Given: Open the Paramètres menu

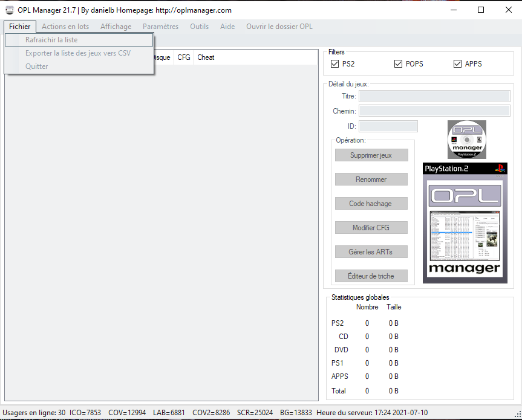Looking at the screenshot, I should click(160, 27).
